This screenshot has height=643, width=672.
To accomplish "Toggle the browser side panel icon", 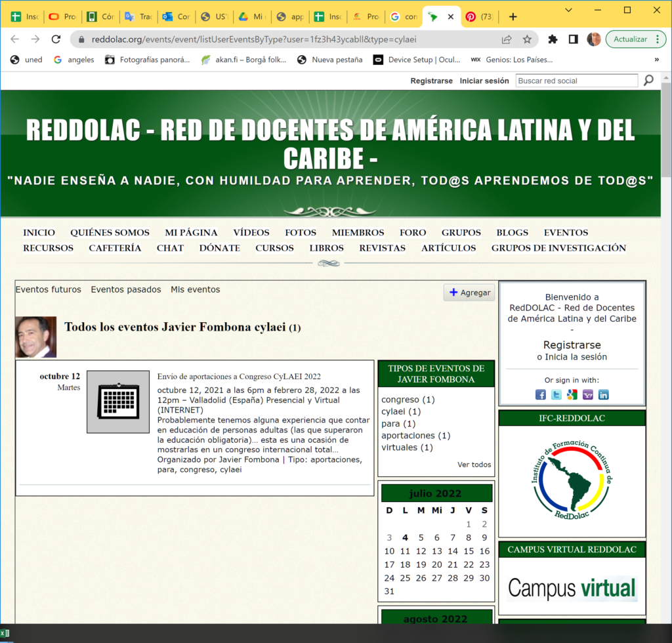I will pyautogui.click(x=573, y=39).
